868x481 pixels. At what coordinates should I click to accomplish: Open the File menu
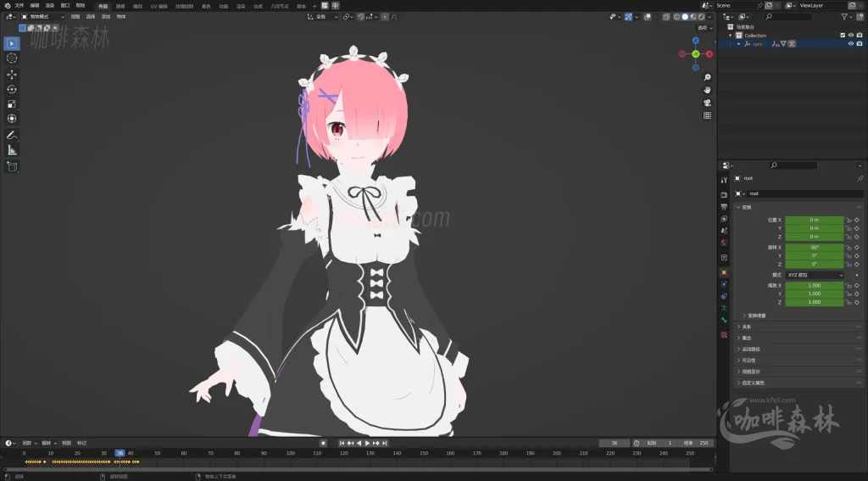point(19,6)
